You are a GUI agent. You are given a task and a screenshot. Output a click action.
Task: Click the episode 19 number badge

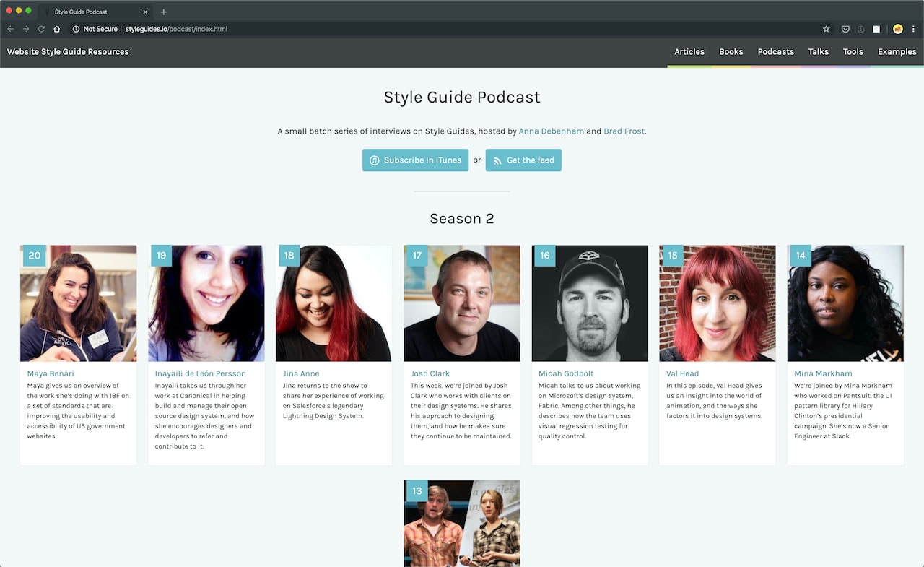162,256
